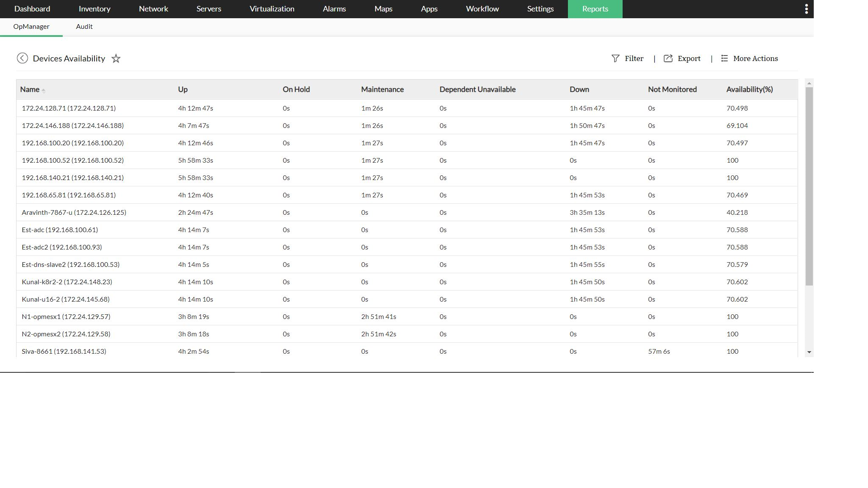
Task: Open the Filter panel
Action: click(634, 58)
